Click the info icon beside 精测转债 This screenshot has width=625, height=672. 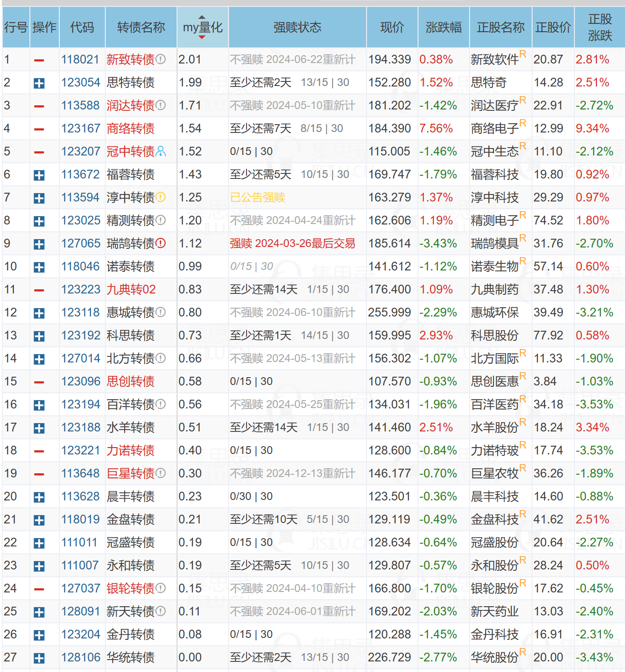[161, 220]
